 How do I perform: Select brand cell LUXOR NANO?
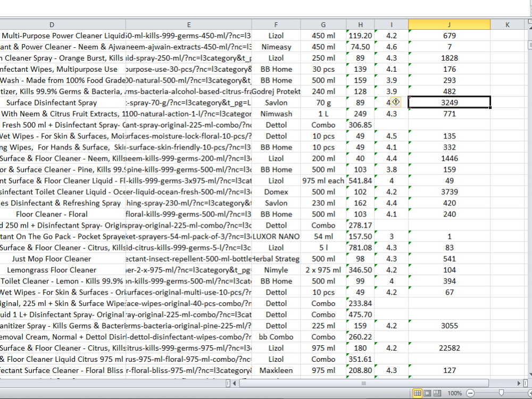click(x=276, y=237)
